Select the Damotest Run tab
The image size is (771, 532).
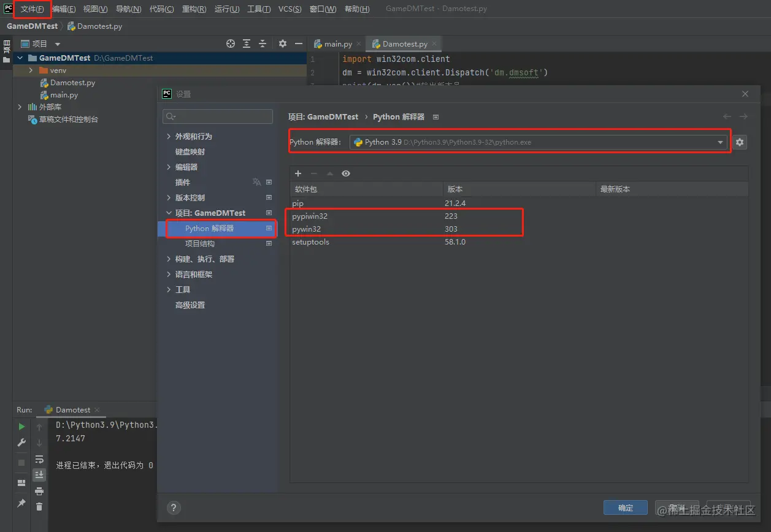(x=73, y=409)
